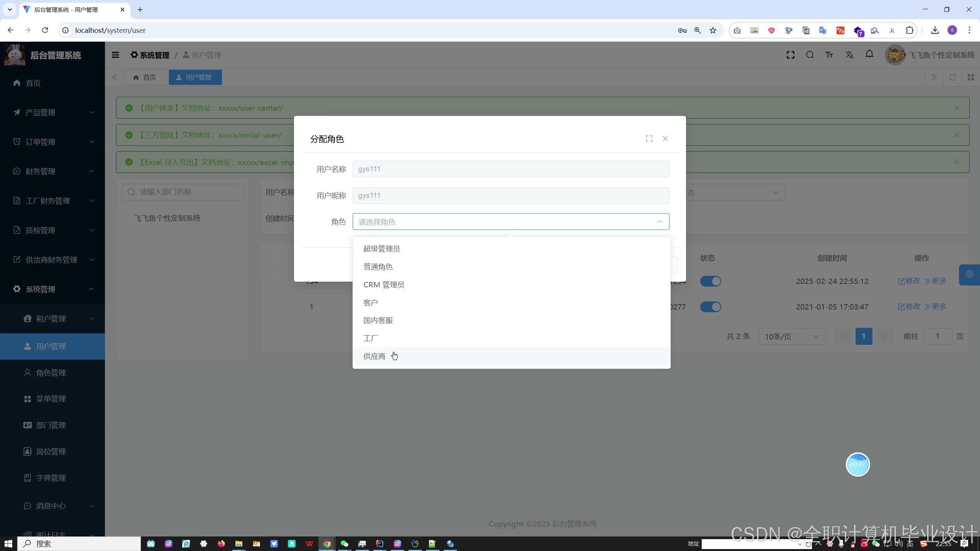Toggle page fullscreen icon in header
980x551 pixels.
click(x=791, y=55)
